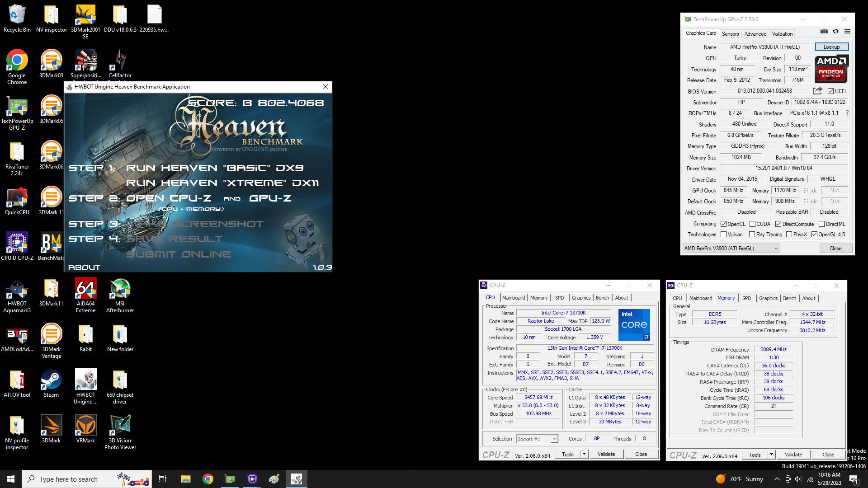Open MSI Afterburner desktop shortcut

click(120, 295)
